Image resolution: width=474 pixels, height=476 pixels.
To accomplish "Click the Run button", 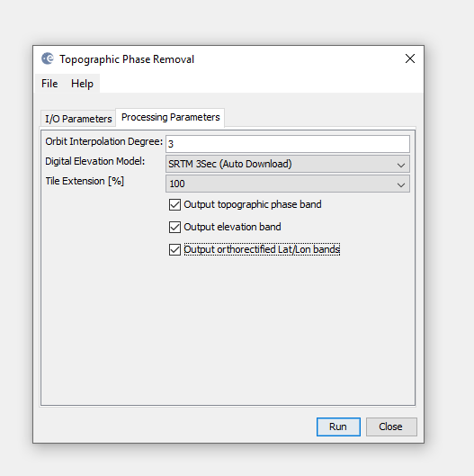I will [338, 427].
